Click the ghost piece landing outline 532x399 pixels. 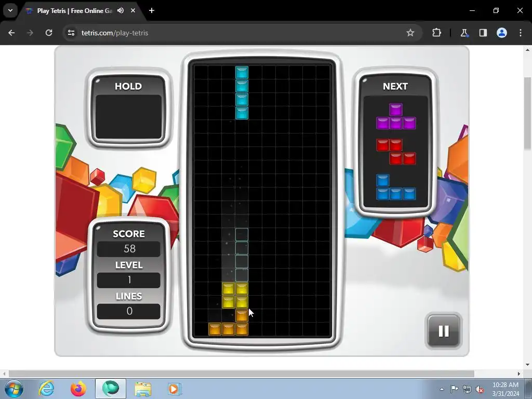point(242,255)
